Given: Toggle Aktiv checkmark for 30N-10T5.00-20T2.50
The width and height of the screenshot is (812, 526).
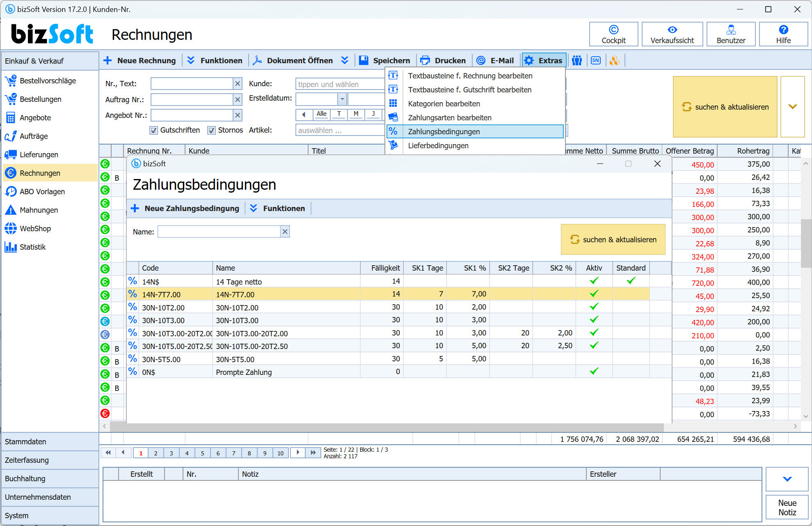Looking at the screenshot, I should click(594, 345).
